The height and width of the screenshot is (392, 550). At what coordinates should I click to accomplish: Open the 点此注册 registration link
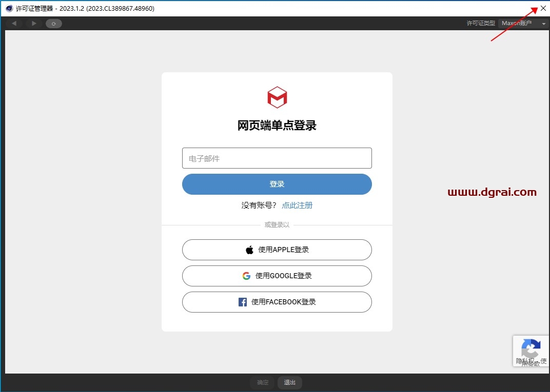click(297, 205)
